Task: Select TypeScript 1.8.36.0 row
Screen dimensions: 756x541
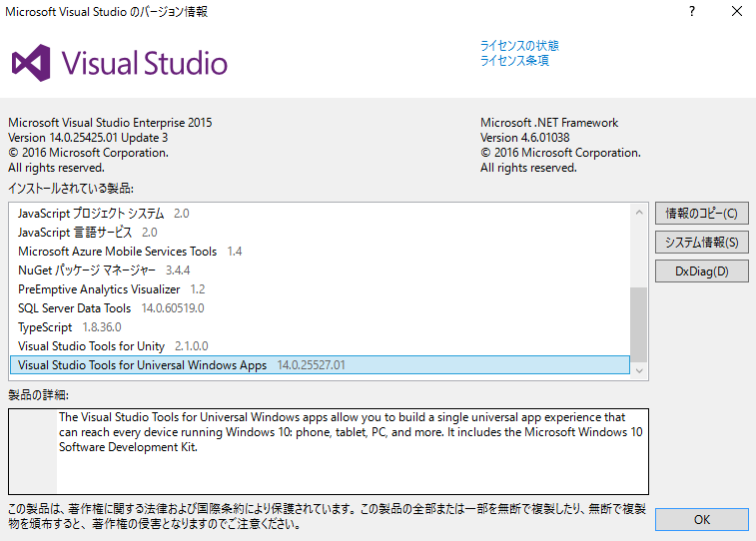Action: (x=320, y=327)
